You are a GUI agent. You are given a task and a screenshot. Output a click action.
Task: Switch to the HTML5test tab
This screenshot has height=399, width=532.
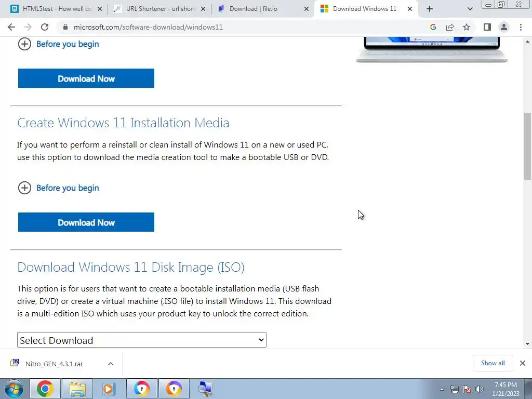57,9
